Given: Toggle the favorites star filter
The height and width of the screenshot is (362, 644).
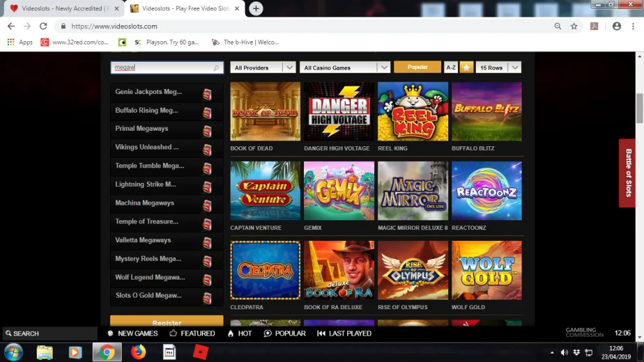Looking at the screenshot, I should pos(466,68).
